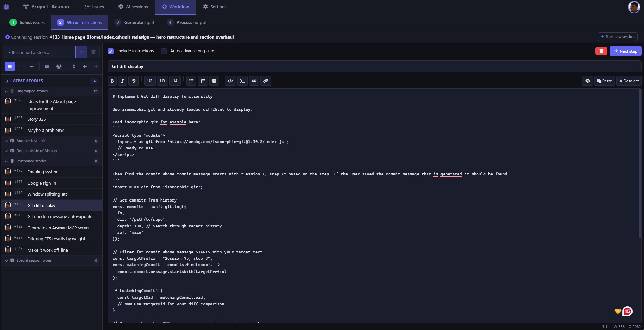Screen dimensions: 644x330
Task: Insert a task checklist item
Action: [x=214, y=81]
